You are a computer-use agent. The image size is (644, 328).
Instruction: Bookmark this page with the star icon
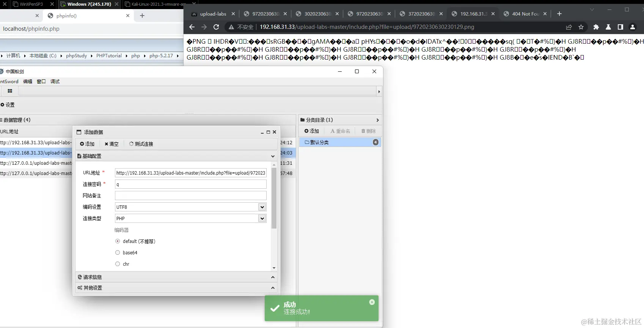(x=581, y=27)
